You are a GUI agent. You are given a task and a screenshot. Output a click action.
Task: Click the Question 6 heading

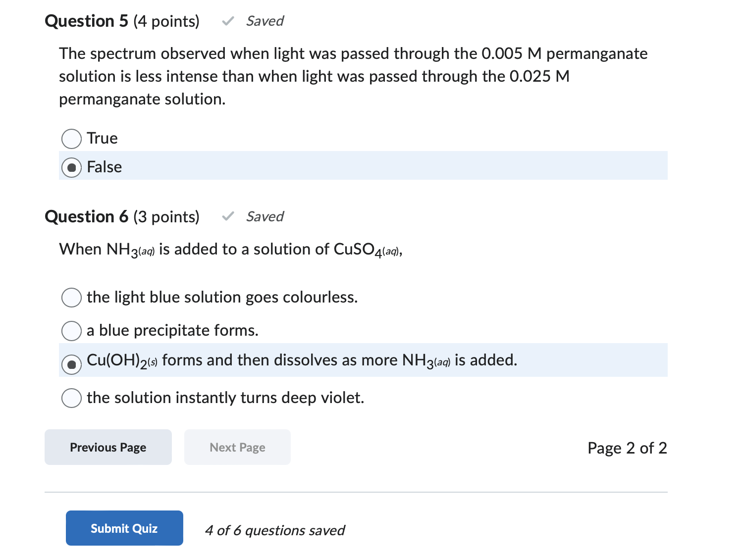point(86,216)
